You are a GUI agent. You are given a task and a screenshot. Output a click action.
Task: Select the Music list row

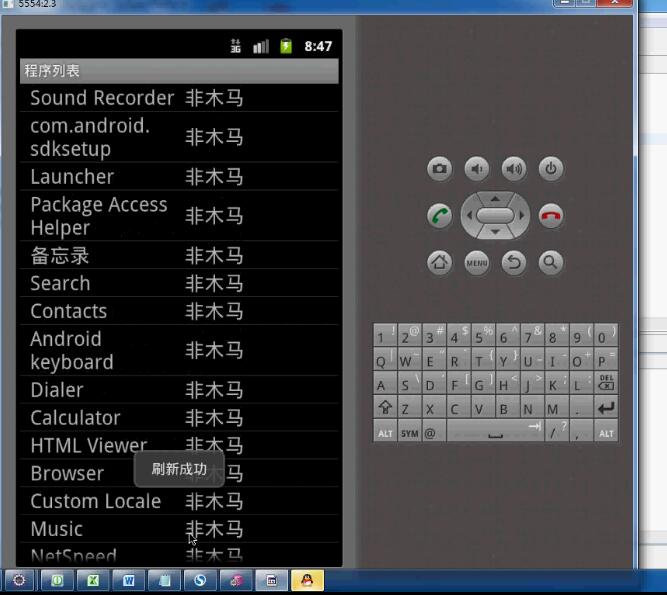tap(179, 529)
